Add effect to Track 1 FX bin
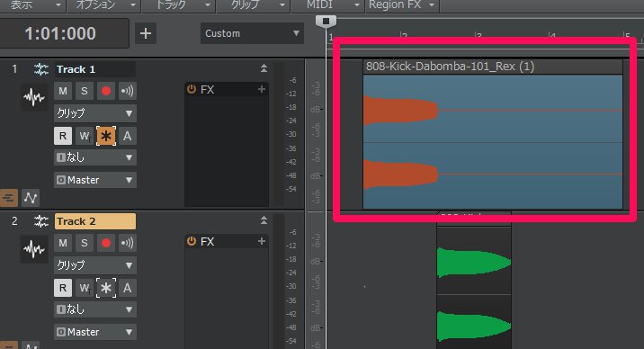644x349 pixels. pyautogui.click(x=262, y=89)
